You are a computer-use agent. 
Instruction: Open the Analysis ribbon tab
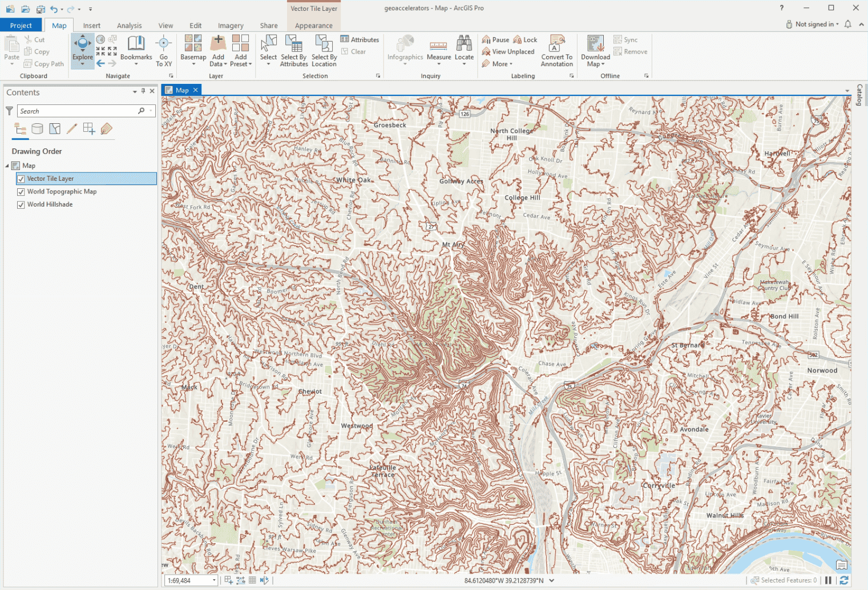pos(129,26)
